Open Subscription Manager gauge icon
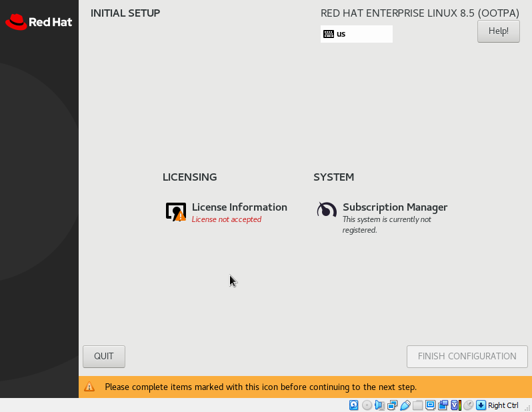Viewport: 532px width, 412px height. pos(327,211)
